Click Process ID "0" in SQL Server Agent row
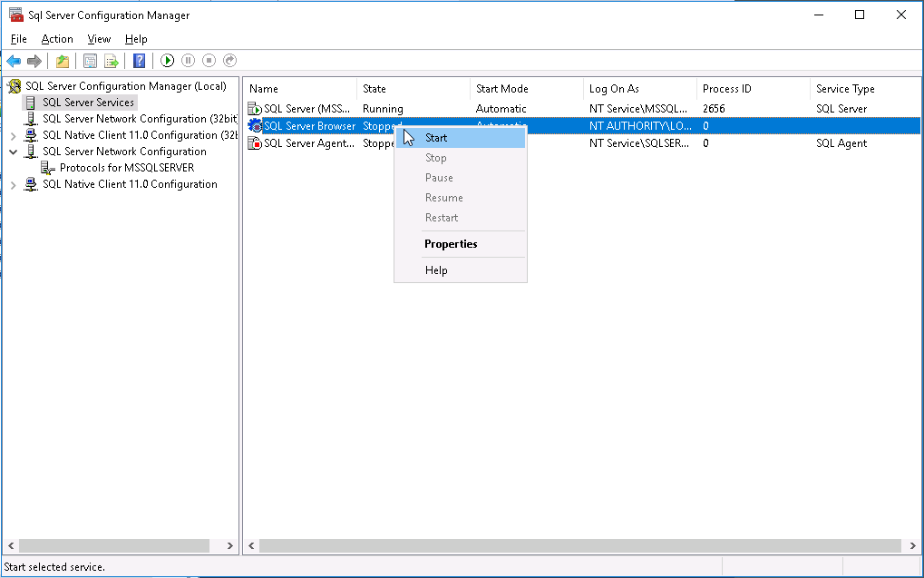Viewport: 924px width, 578px height. 705,143
